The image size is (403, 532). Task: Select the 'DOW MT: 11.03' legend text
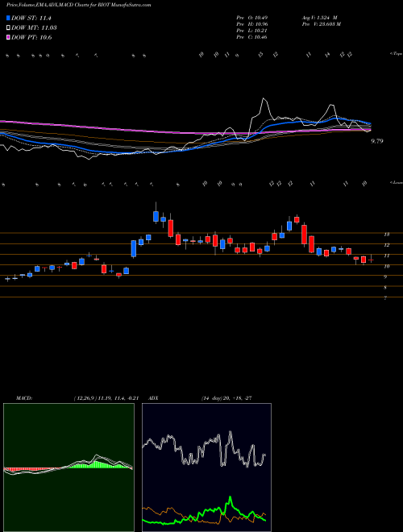34,28
